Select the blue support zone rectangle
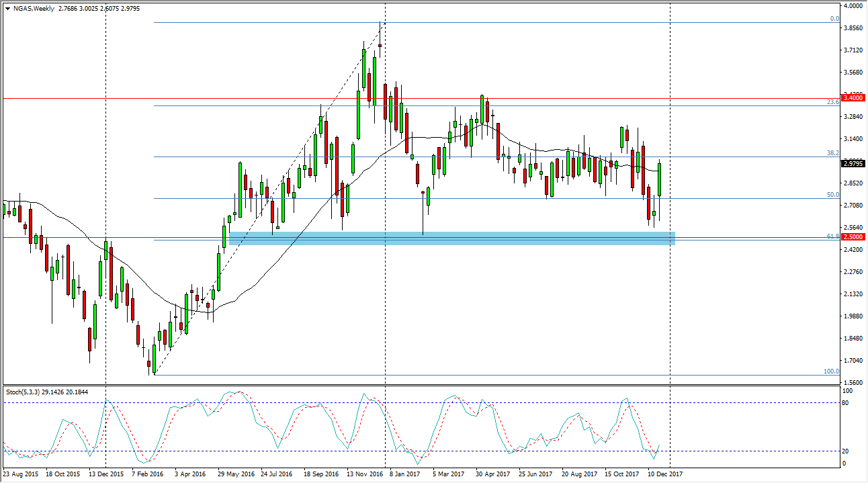This screenshot has width=868, height=483. click(x=450, y=238)
